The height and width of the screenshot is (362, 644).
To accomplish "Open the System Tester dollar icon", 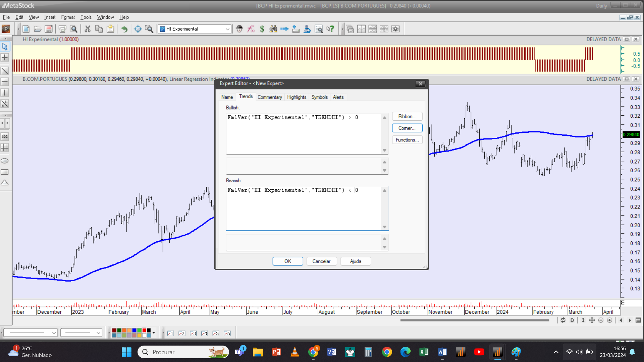I will (262, 29).
